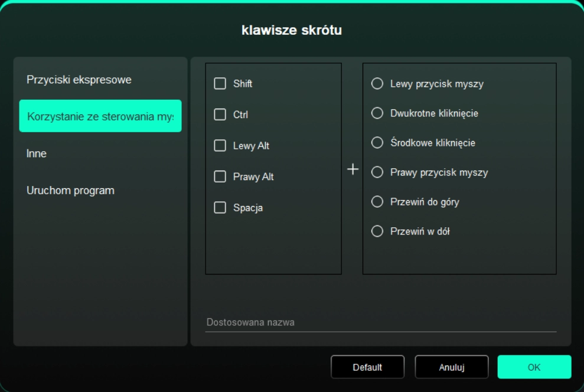Viewport: 584px width, 392px height.
Task: Select Środkowe kliknięcie radio button
Action: (377, 143)
